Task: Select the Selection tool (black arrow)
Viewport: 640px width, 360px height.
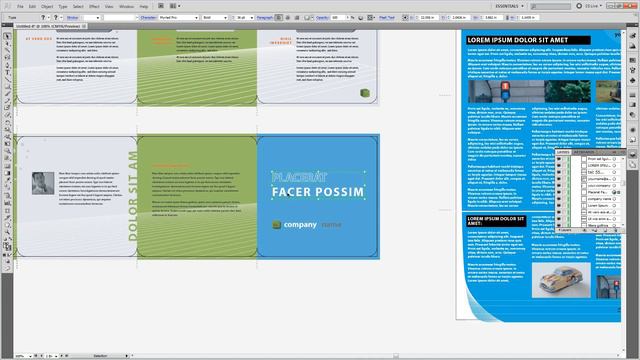Action: click(x=7, y=36)
